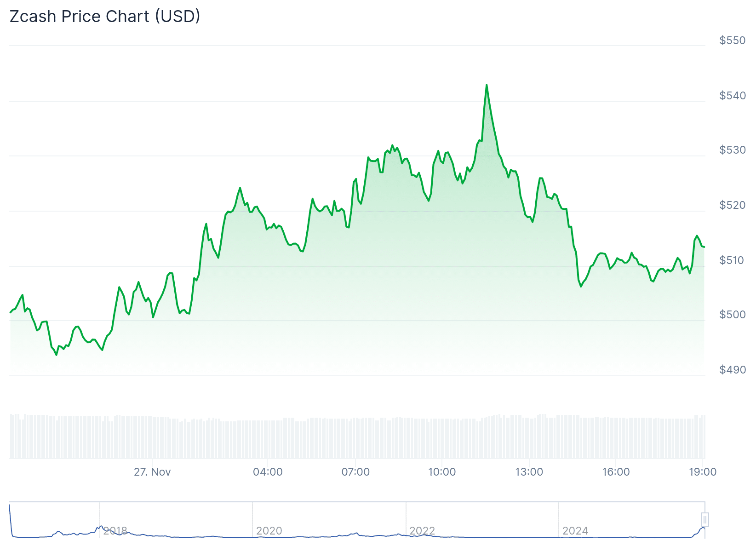Click the 07:00 time axis label
Image resolution: width=756 pixels, height=552 pixels.
pos(355,472)
